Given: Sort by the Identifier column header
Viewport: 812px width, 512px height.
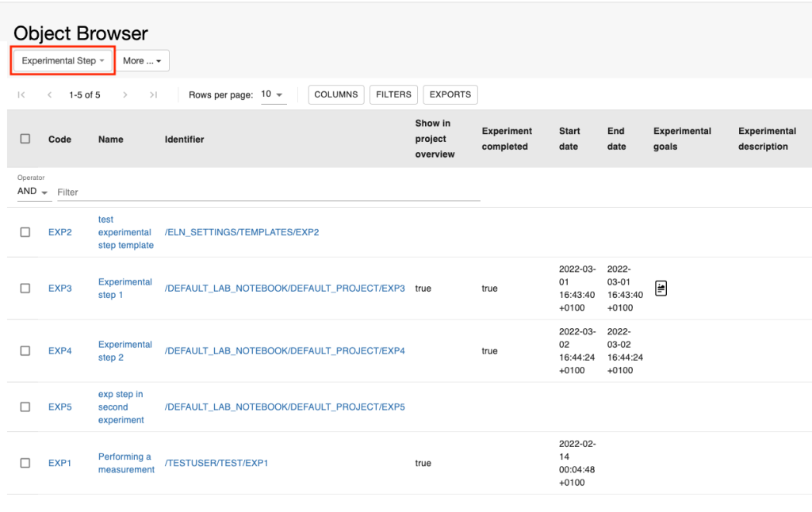Looking at the screenshot, I should tap(184, 139).
